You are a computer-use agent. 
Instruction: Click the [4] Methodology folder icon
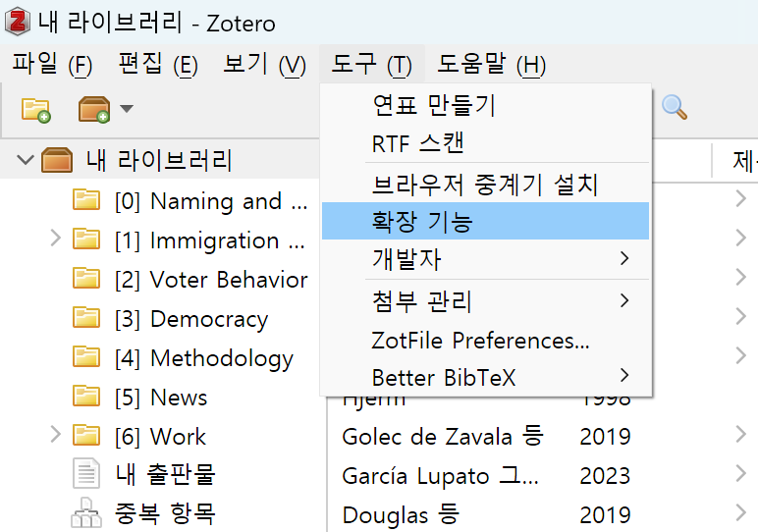tap(86, 356)
